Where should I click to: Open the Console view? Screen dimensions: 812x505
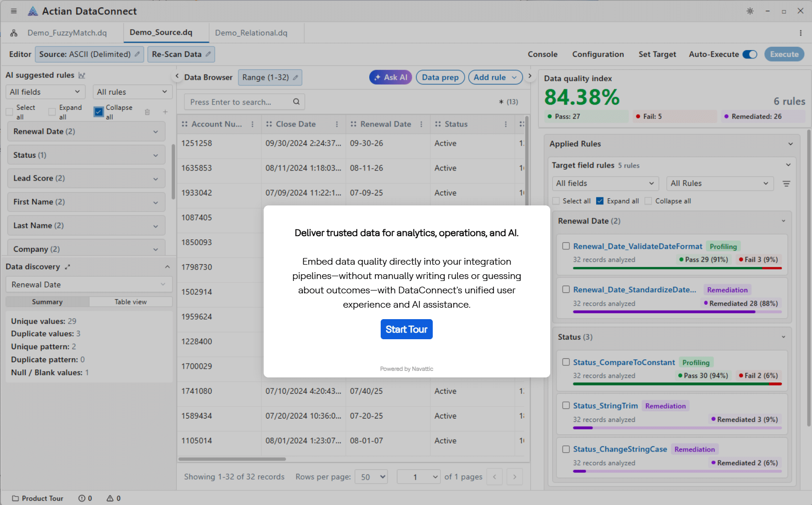[543, 54]
